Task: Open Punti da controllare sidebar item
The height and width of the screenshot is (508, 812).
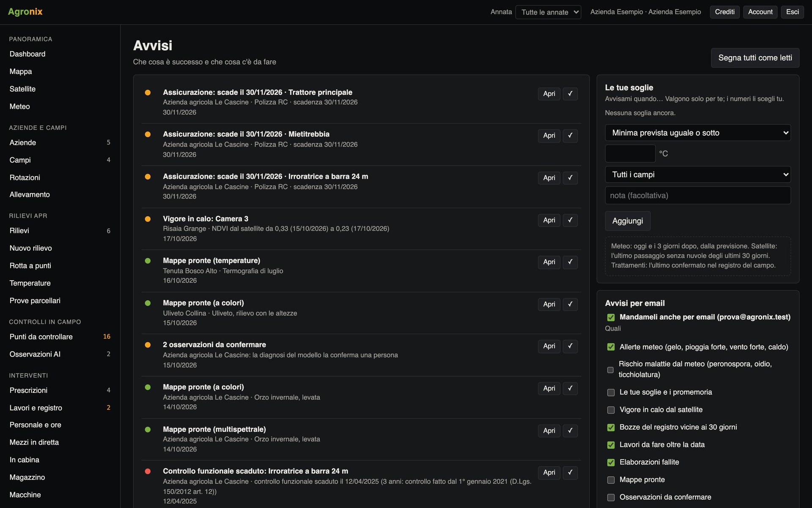Action: (x=60, y=337)
